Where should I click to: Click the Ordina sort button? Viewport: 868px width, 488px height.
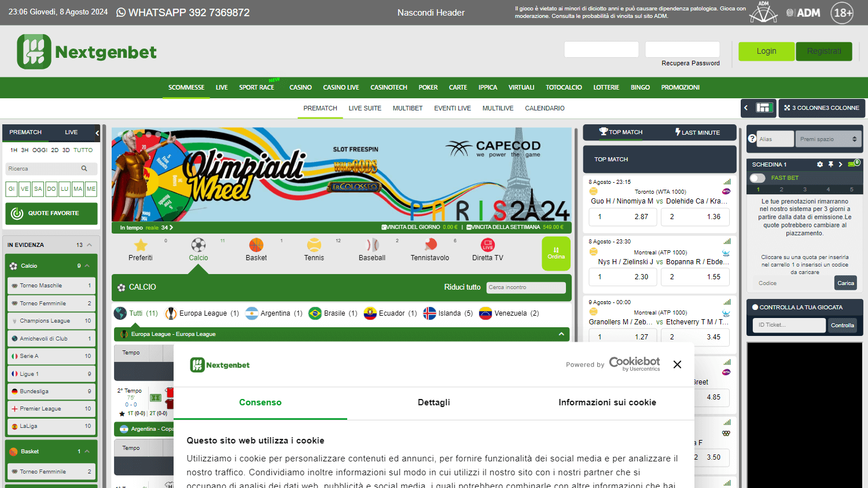click(556, 253)
